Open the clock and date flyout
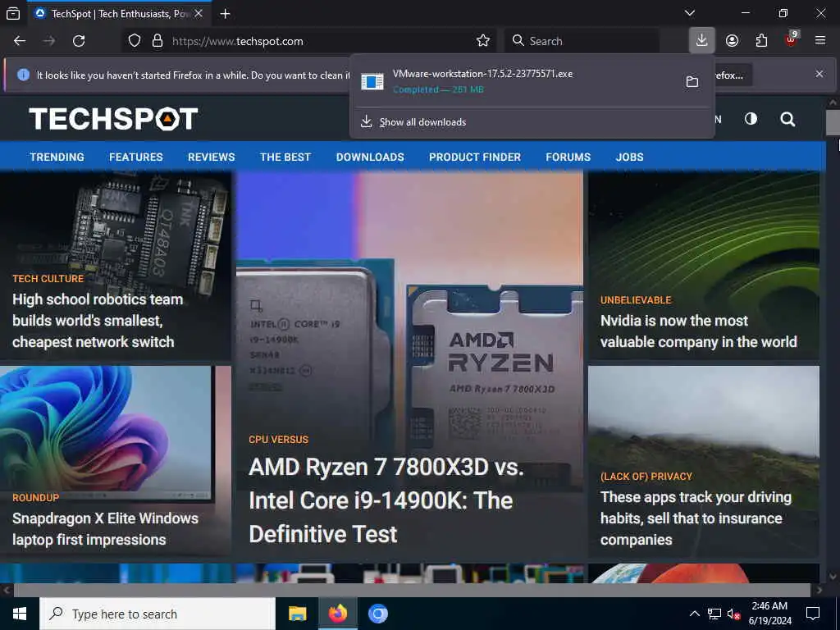The image size is (840, 630). pyautogui.click(x=769, y=614)
